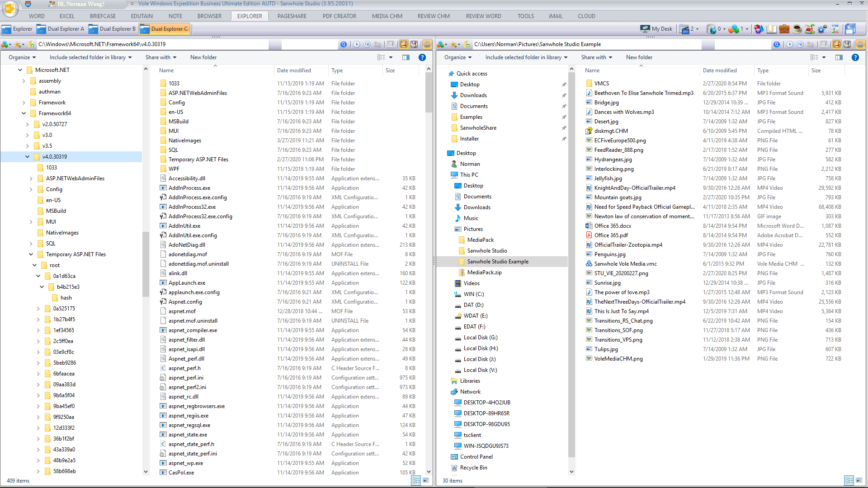The width and height of the screenshot is (868, 488).
Task: Select WIN (C:) drive in right tree
Action: coord(473,294)
